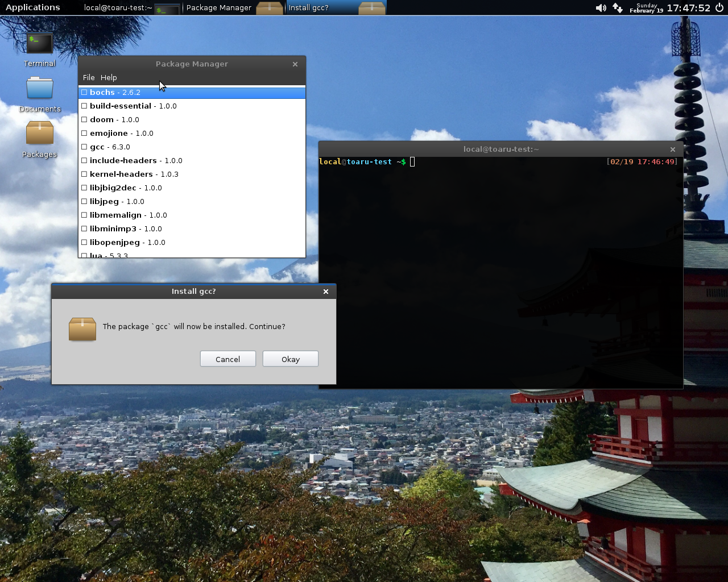Viewport: 728px width, 582px height.
Task: Click the Cancel button
Action: pos(228,359)
